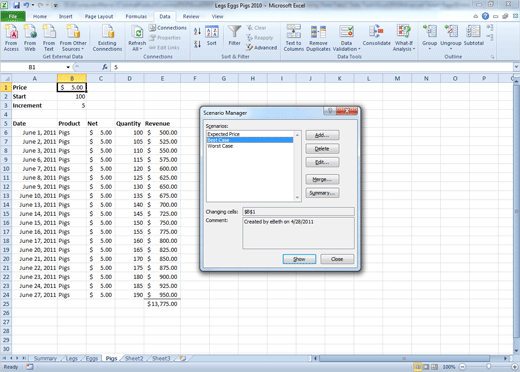
Task: Select the Worst Case scenario
Action: coord(250,146)
